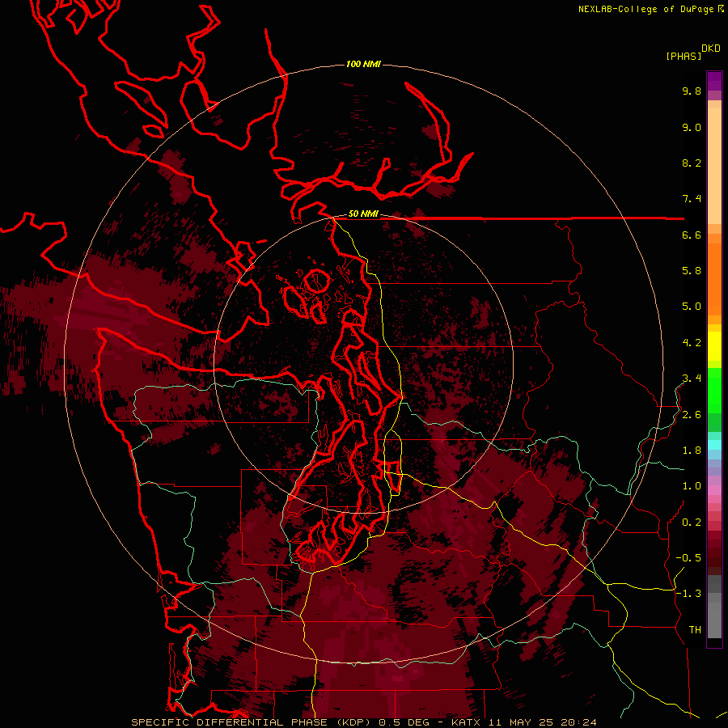Click the 3.4 legend scale value
Viewport: 728px width, 728px height.
[692, 379]
